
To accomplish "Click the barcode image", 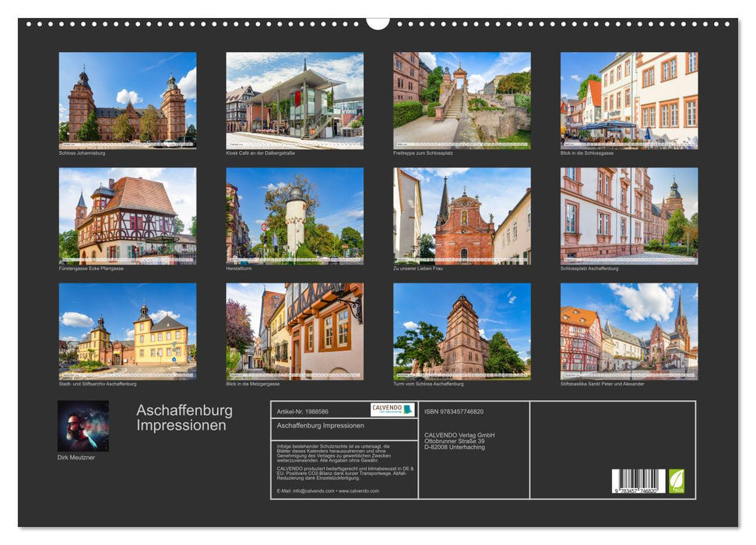I will [638, 481].
